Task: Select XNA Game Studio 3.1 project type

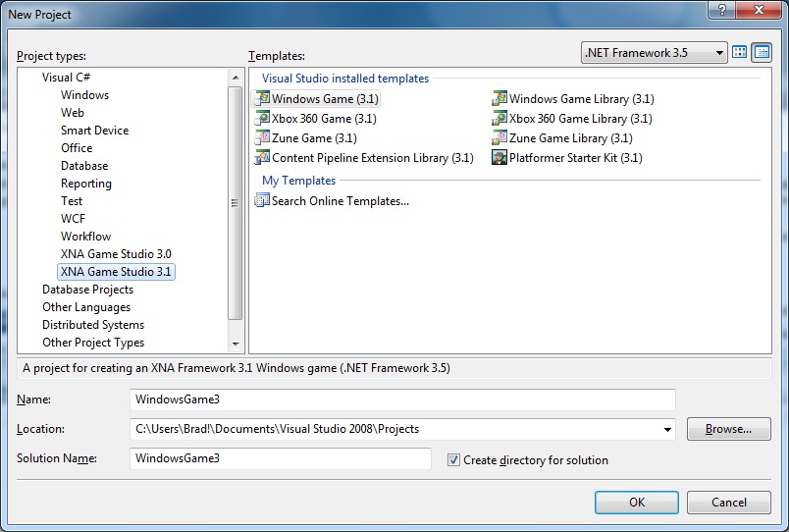Action: (116, 272)
